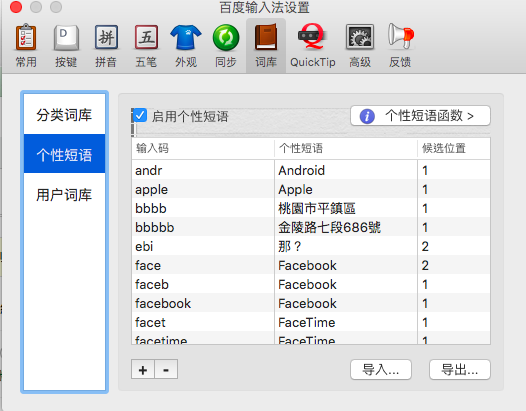Viewport: 526px width, 411px height.
Task: Select the 那？ phrase cell
Action: [346, 247]
